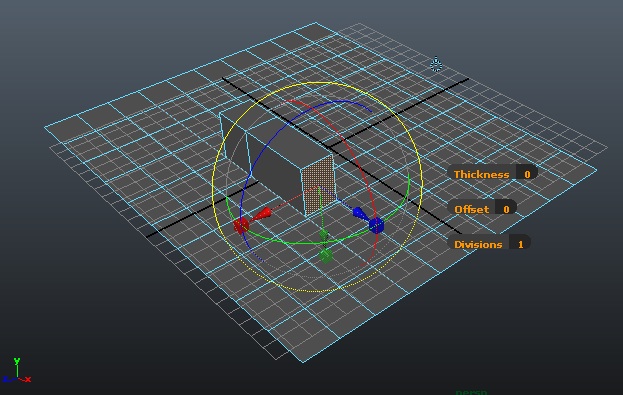Click the blue Z-axis scale cube handle

(x=376, y=225)
